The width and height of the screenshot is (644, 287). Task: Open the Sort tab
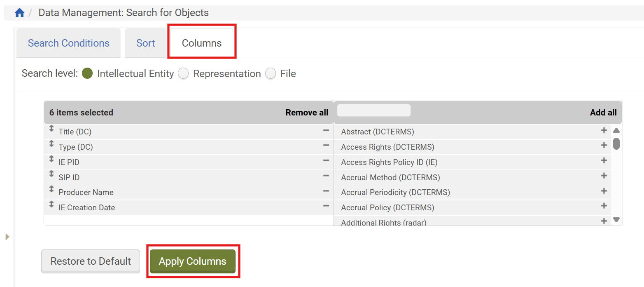coord(145,43)
